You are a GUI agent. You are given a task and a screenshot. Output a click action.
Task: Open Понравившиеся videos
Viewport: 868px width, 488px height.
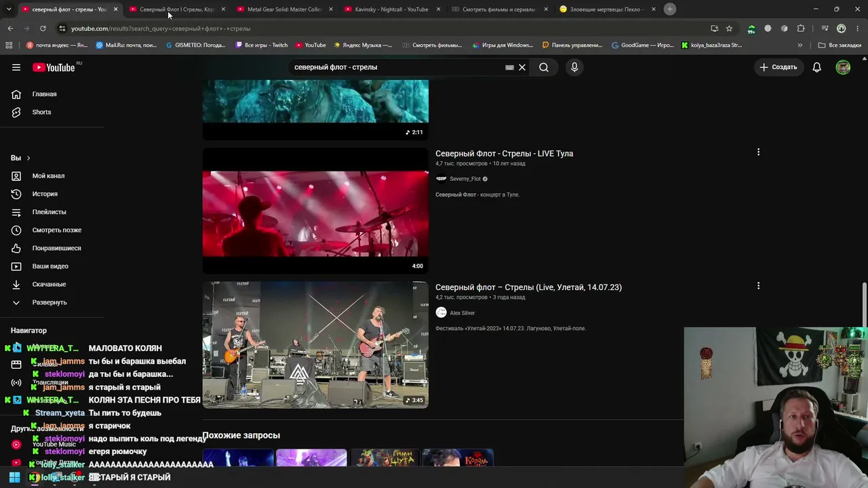click(56, 248)
